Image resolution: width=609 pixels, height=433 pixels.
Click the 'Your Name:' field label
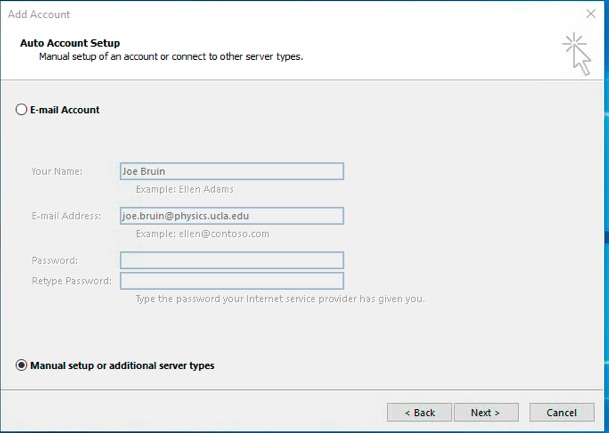[57, 171]
